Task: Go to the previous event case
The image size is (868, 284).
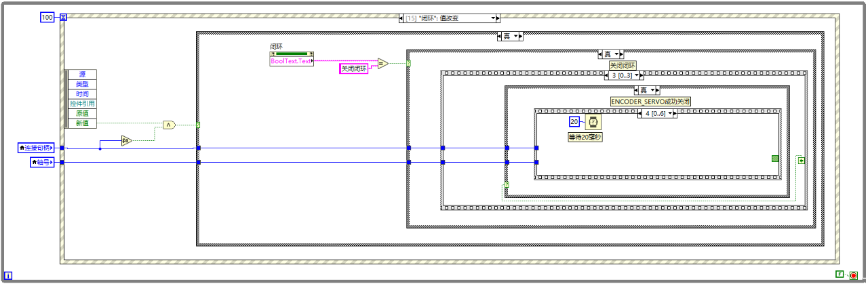Action: pyautogui.click(x=402, y=18)
